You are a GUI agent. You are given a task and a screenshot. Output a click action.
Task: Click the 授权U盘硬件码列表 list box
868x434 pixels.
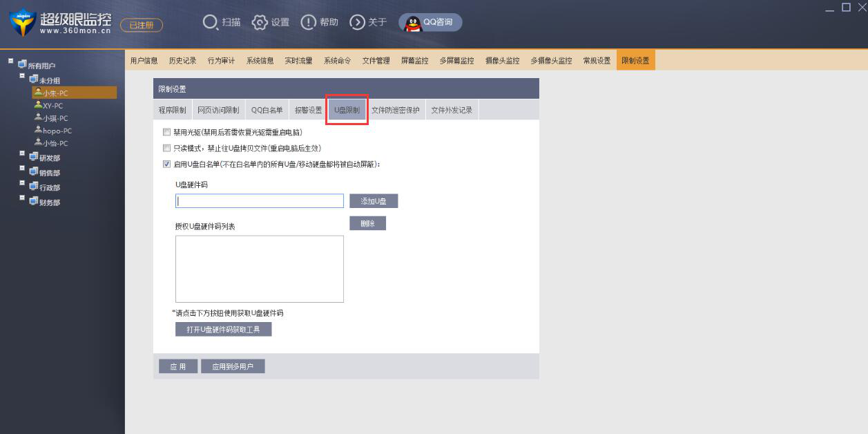click(x=260, y=269)
